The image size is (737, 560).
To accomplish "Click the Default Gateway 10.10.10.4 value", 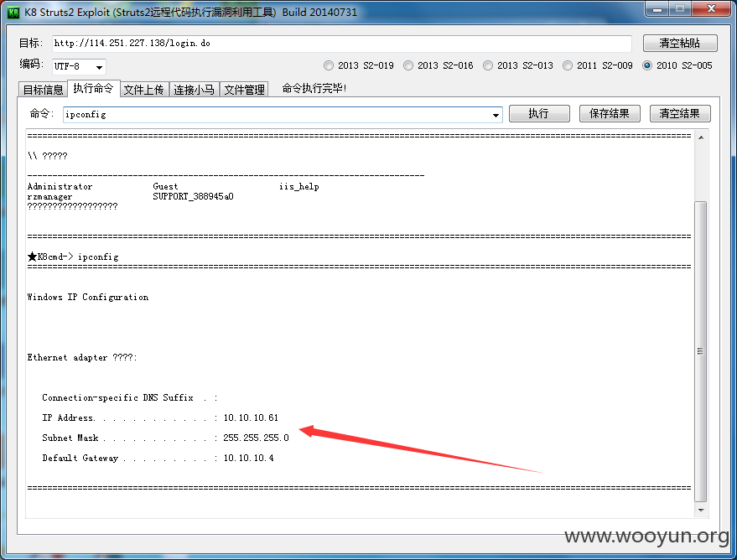I will coord(248,458).
